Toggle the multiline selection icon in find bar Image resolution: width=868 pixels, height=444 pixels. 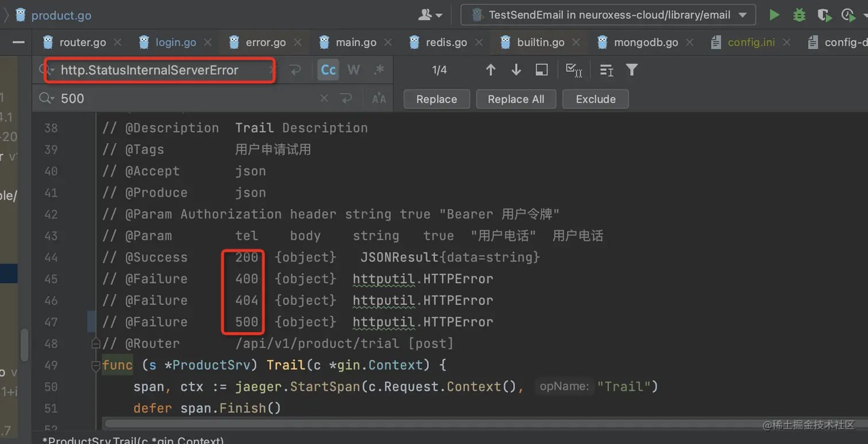coord(606,70)
